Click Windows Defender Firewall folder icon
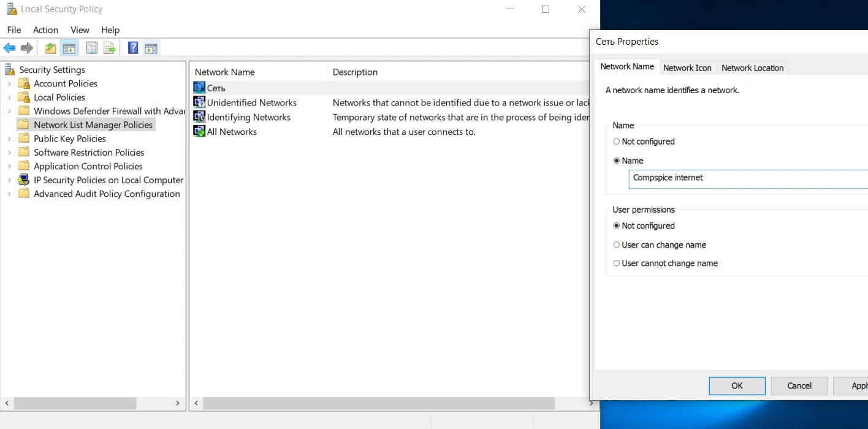 click(x=24, y=111)
